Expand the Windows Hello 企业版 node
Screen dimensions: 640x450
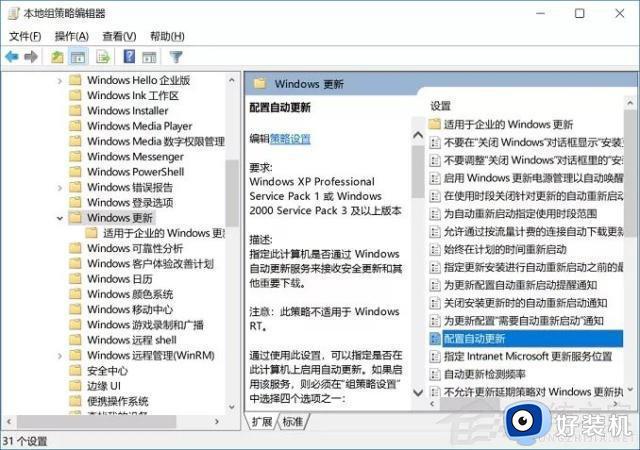tap(60, 81)
